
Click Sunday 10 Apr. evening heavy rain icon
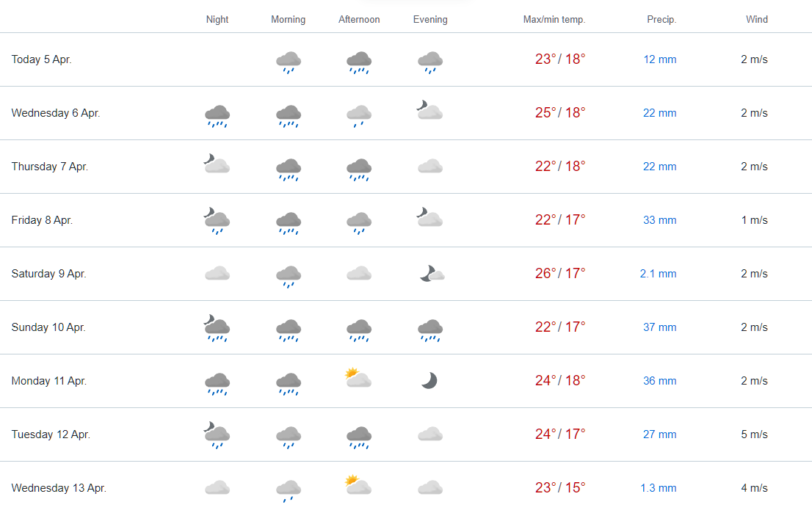point(430,331)
